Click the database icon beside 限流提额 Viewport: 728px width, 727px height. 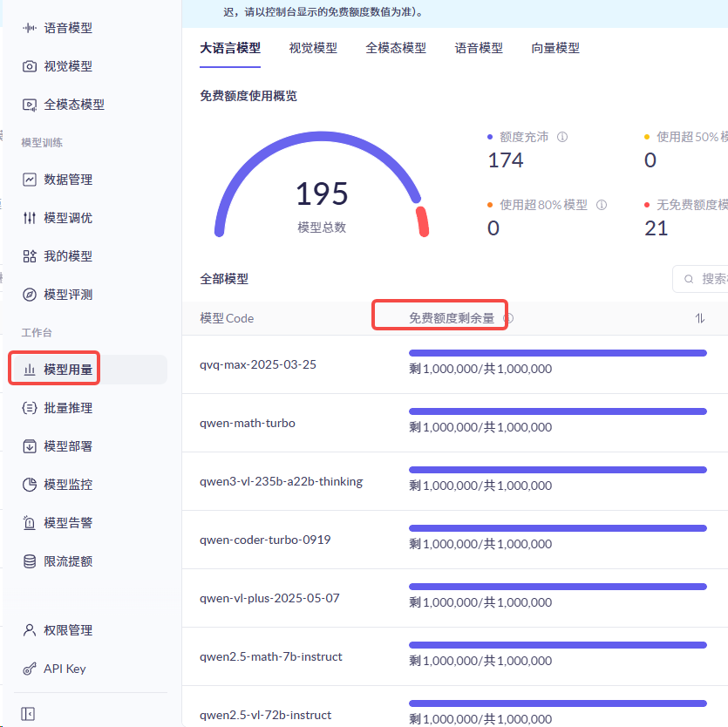coord(30,561)
